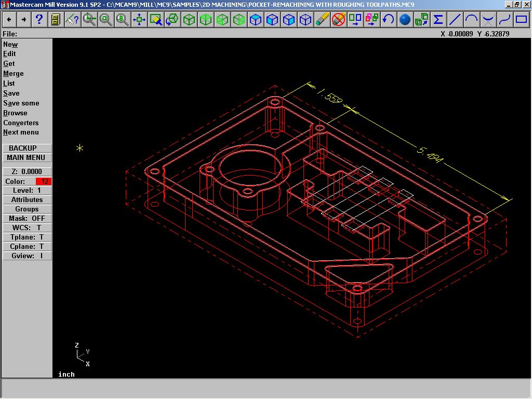Toggle the Cplane: T setting
This screenshot has width=532, height=399.
[x=27, y=247]
